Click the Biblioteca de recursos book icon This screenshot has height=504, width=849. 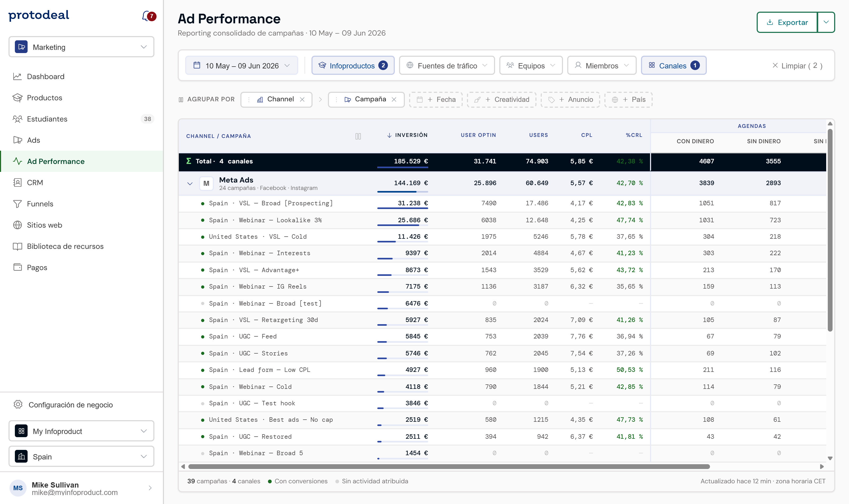pos(17,246)
